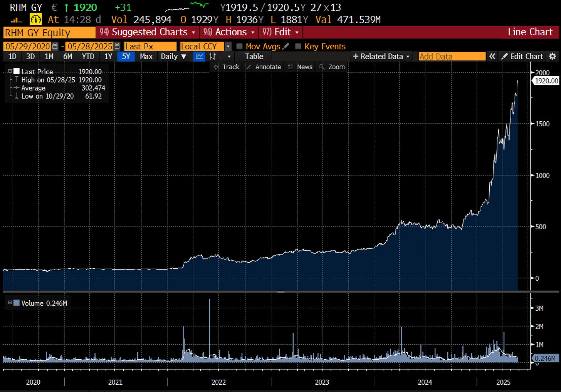Open the Related Data dropdown
This screenshot has height=392, width=561.
(381, 56)
